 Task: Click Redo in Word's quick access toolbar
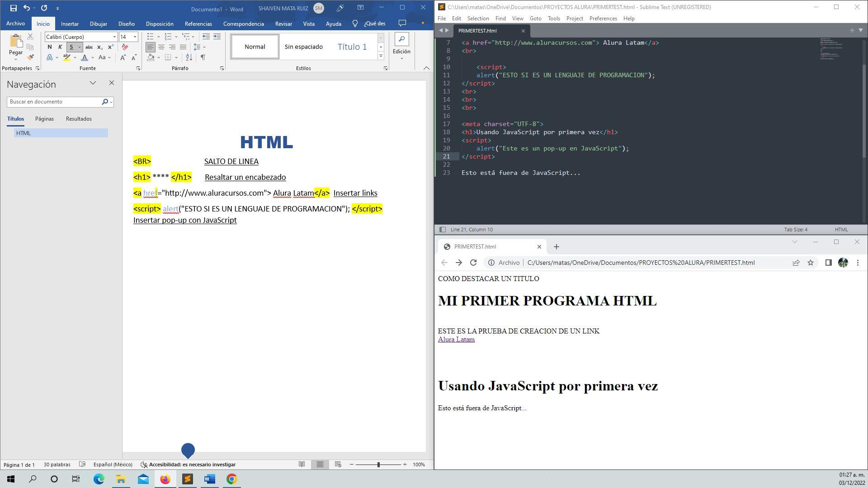click(x=44, y=8)
